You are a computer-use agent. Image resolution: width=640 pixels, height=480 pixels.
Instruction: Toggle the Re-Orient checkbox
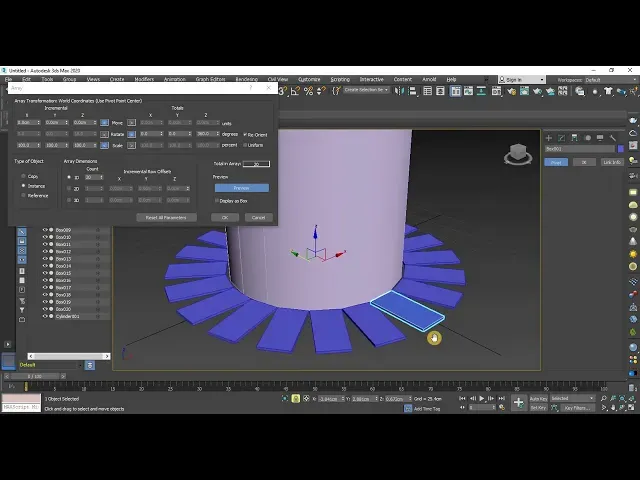tap(245, 134)
